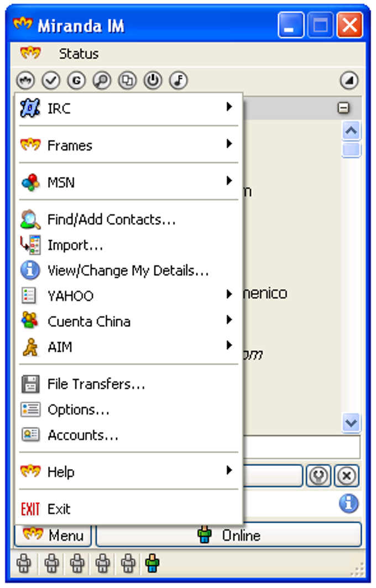Click the triangle button at toolbar right

[349, 80]
